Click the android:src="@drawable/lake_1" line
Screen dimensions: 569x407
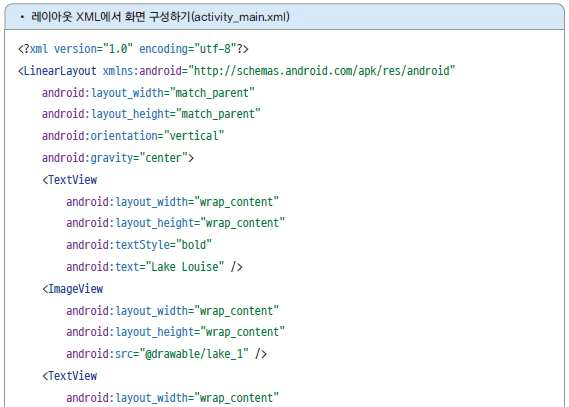(x=166, y=354)
